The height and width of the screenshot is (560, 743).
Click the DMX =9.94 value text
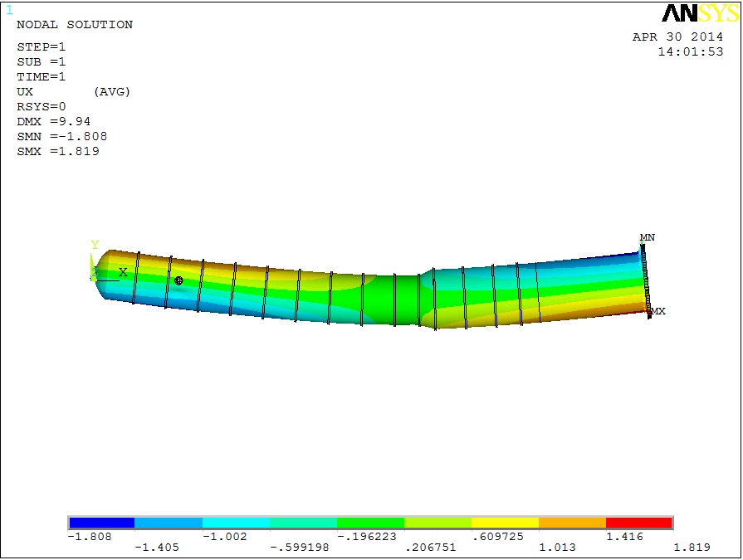54,121
